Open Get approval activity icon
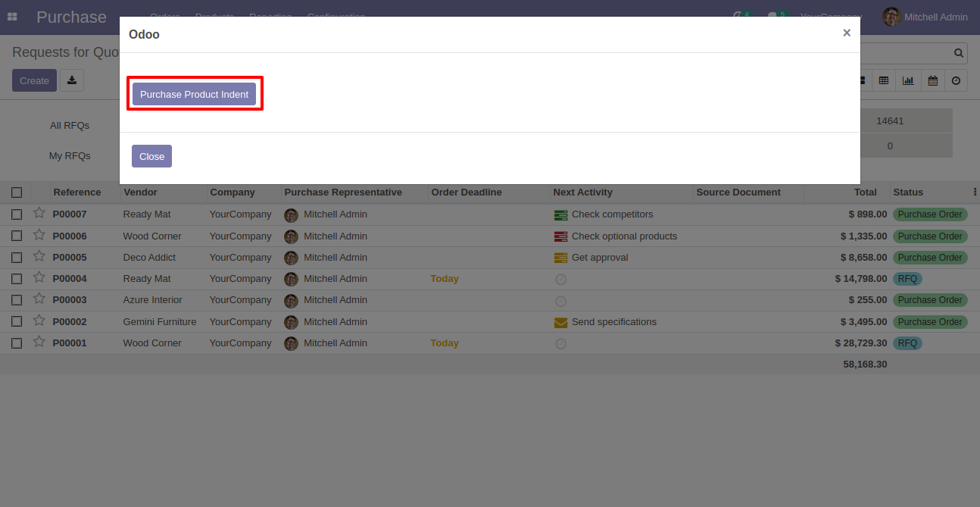 pyautogui.click(x=560, y=258)
